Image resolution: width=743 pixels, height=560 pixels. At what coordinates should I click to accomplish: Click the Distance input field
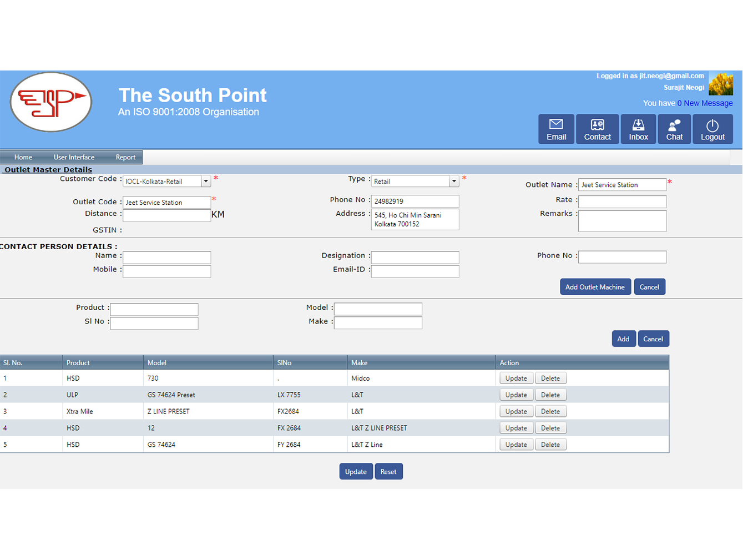coord(166,215)
